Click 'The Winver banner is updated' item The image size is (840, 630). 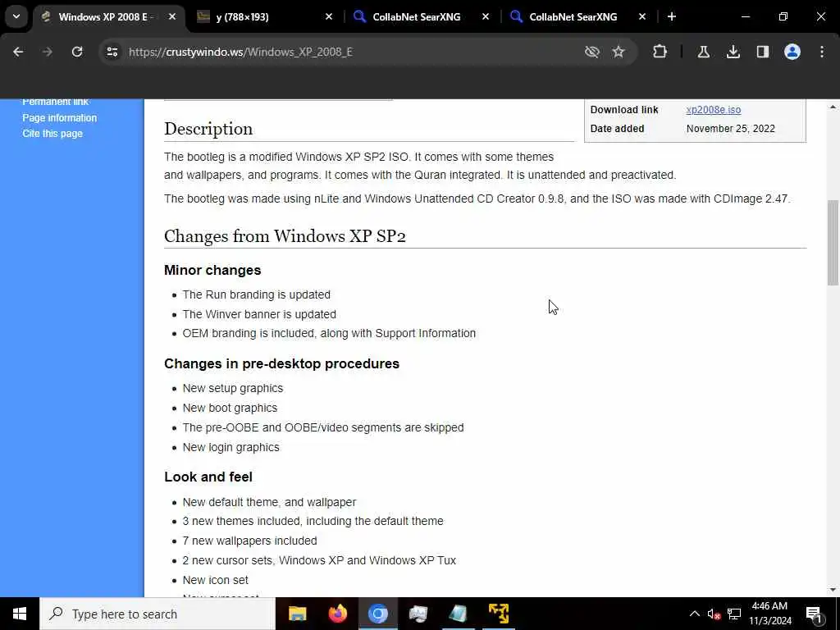259,314
